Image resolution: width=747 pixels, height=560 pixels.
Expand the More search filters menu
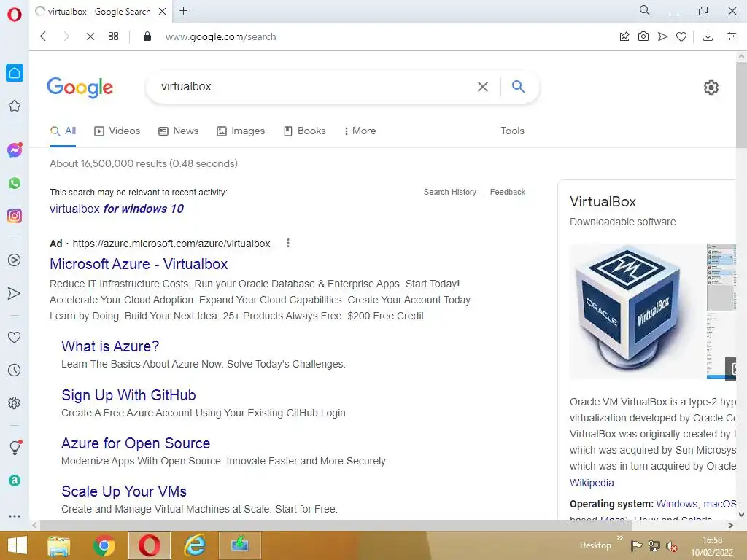point(360,131)
